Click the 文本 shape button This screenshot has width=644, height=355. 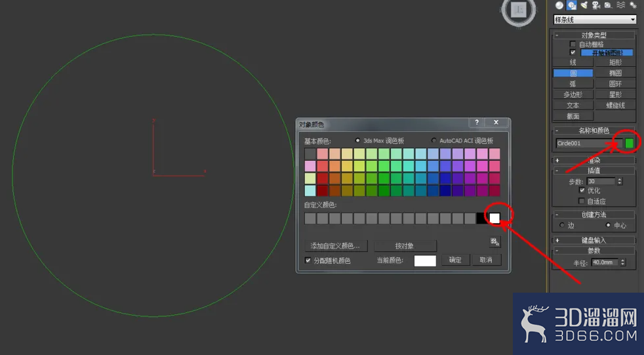click(573, 105)
